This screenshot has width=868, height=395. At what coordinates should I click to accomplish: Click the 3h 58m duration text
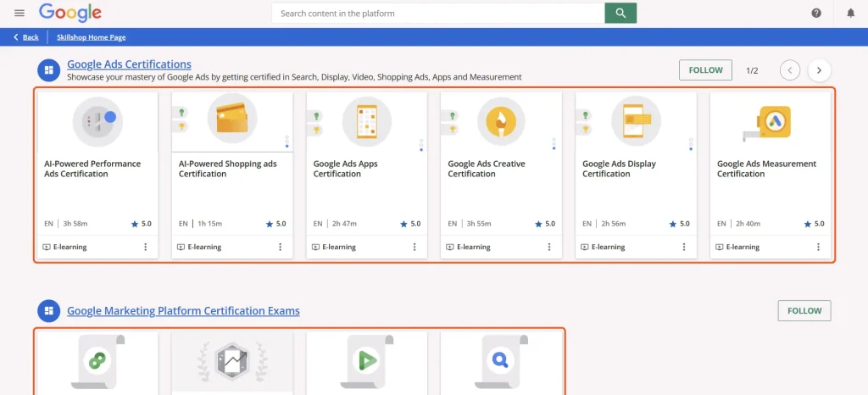[x=75, y=224]
